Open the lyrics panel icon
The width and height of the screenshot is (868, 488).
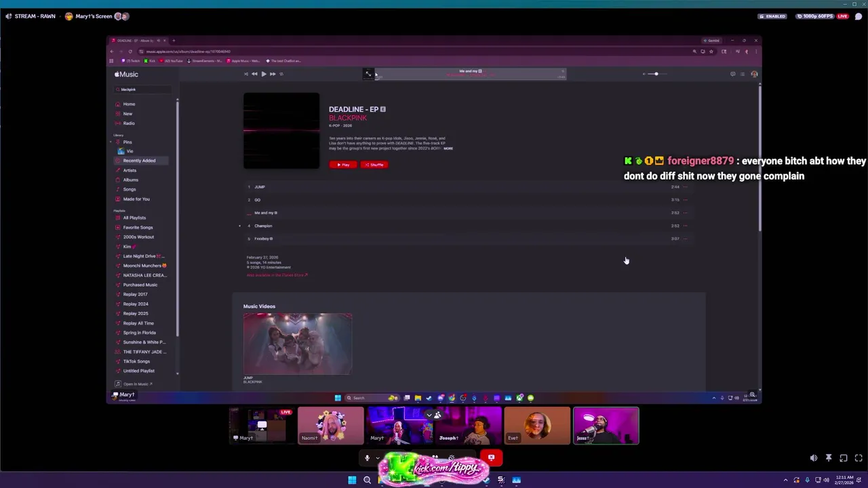pos(732,74)
